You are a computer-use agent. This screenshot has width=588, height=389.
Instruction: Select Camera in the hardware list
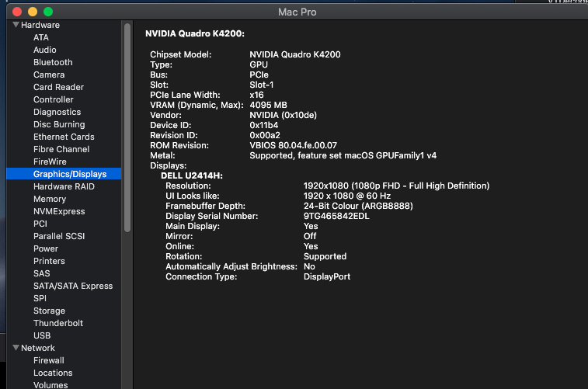[49, 75]
